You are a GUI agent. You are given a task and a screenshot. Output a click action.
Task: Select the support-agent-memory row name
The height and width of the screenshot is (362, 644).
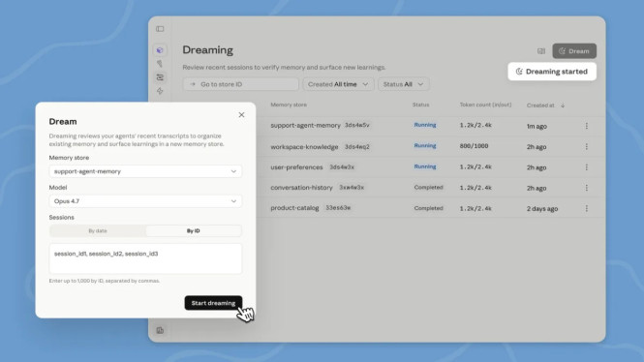pos(305,125)
